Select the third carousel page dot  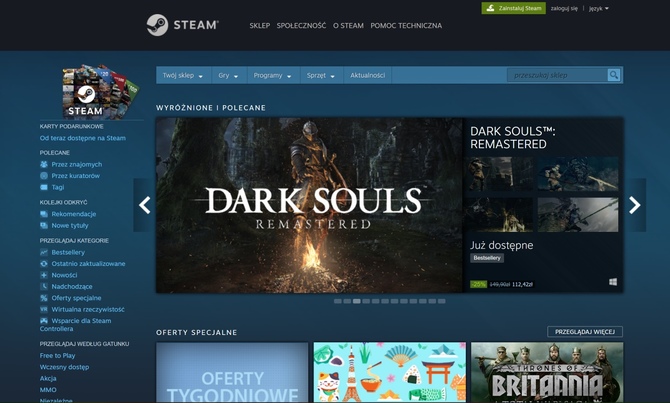[x=356, y=301]
